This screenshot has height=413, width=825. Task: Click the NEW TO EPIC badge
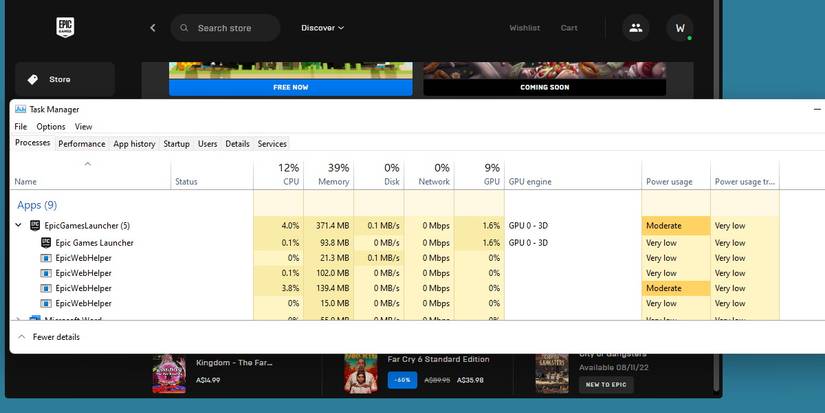tap(606, 385)
